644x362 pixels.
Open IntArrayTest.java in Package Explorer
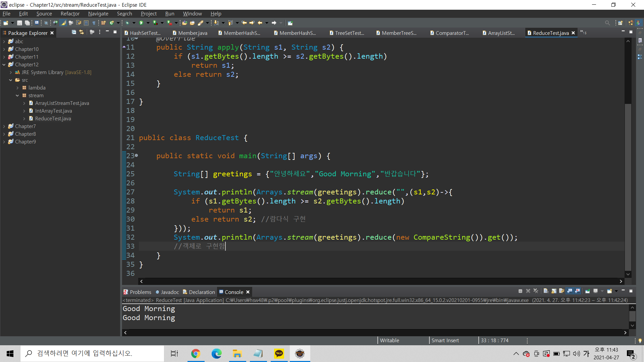(x=53, y=111)
